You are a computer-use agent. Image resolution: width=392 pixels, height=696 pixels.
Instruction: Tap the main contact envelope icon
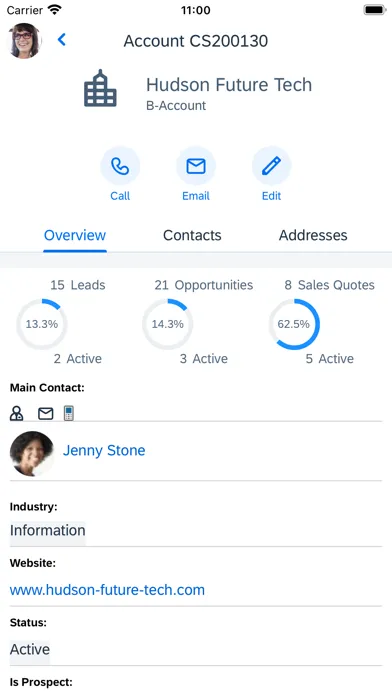click(x=45, y=414)
